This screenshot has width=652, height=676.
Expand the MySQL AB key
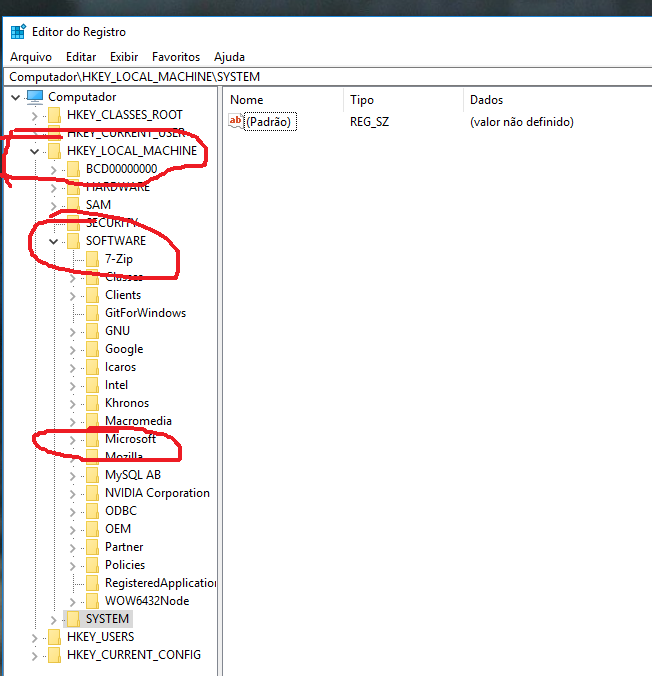pos(72,476)
